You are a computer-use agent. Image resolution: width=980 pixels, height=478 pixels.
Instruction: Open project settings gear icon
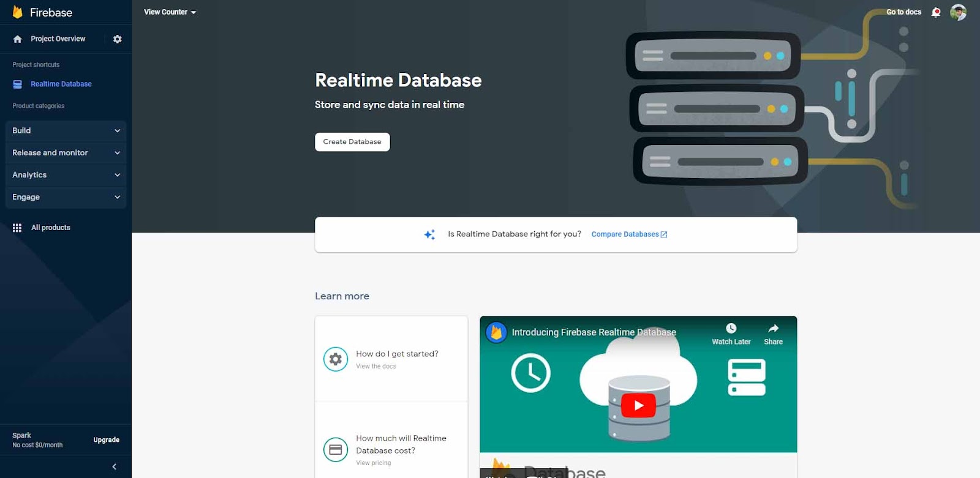click(118, 39)
